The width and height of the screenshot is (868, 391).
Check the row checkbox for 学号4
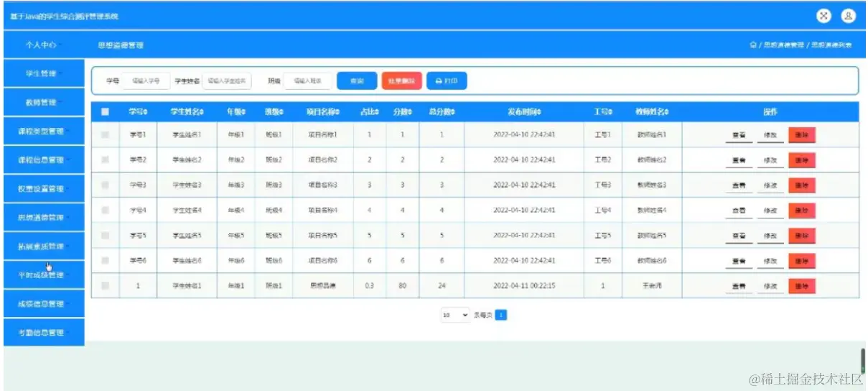coord(106,210)
